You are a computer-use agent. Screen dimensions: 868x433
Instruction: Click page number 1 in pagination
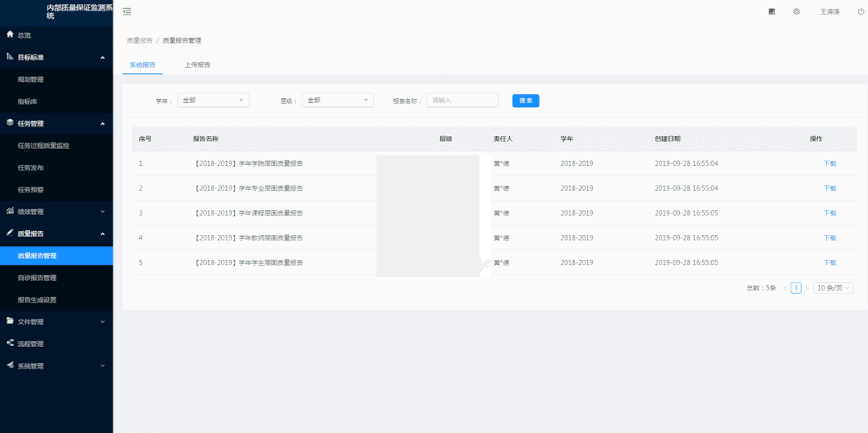(796, 287)
